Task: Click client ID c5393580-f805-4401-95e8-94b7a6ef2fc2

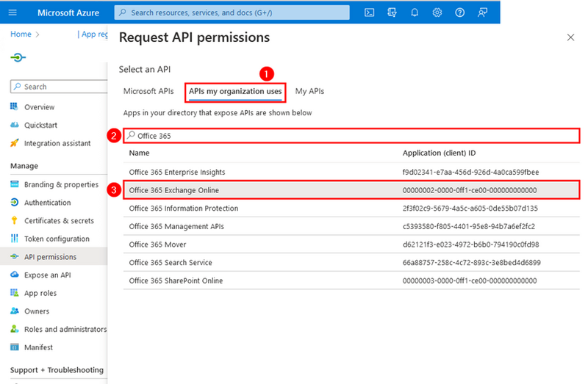Action: pyautogui.click(x=469, y=226)
